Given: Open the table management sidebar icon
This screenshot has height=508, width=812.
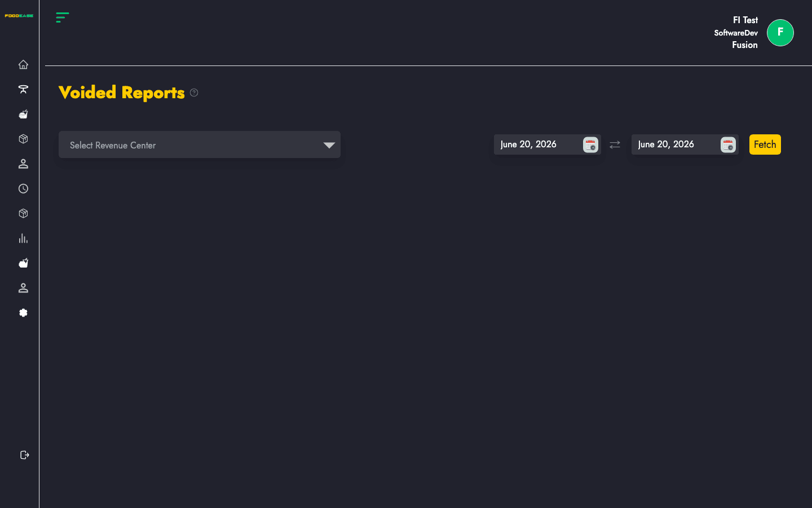Looking at the screenshot, I should click(23, 89).
